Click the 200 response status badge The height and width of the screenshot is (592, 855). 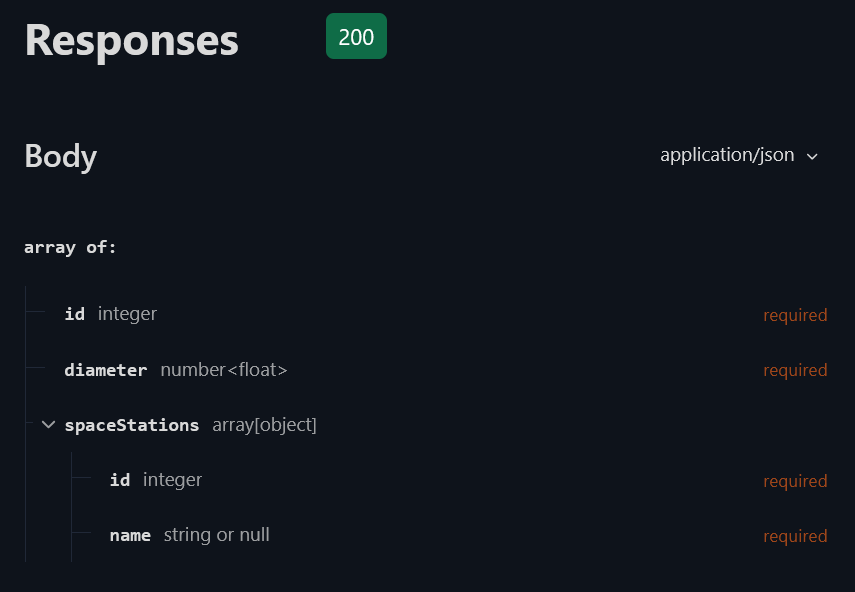(356, 37)
